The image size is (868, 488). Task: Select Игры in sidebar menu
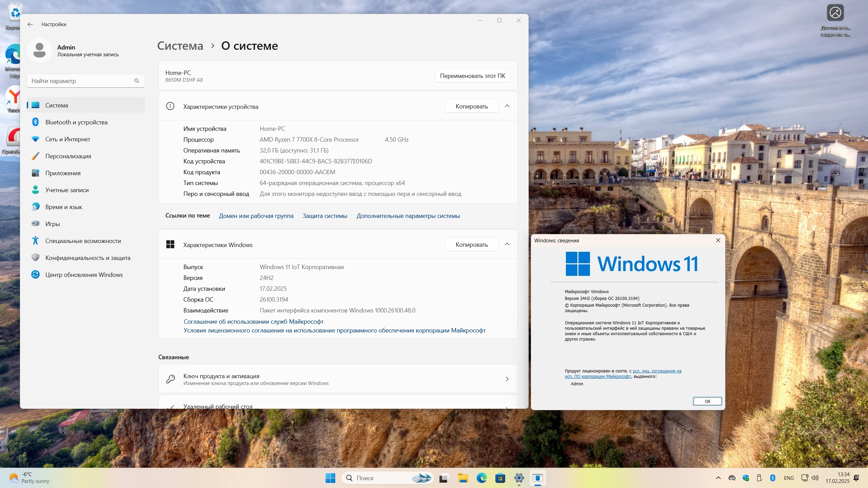(x=53, y=224)
